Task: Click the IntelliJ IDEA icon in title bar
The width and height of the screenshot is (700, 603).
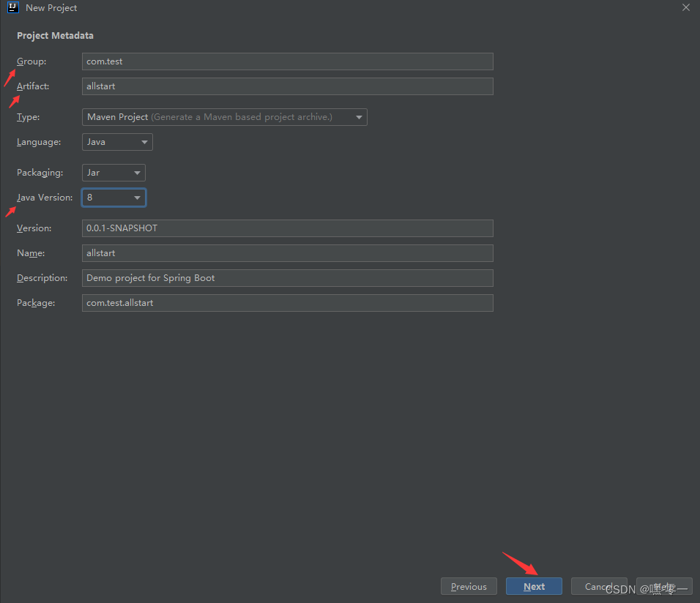Action: [x=13, y=7]
